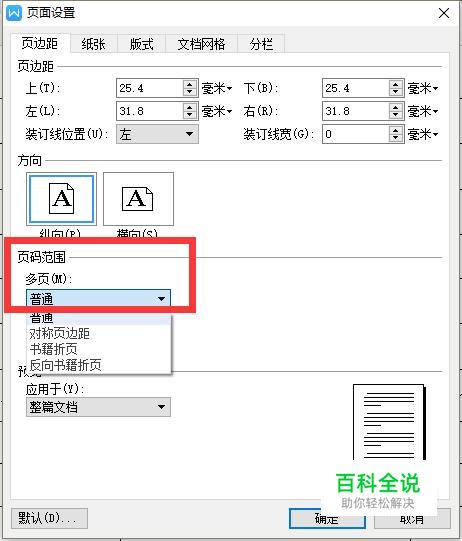Click the left margin 左(L) input field
Viewport: 462px width, 541px height.
pos(149,111)
